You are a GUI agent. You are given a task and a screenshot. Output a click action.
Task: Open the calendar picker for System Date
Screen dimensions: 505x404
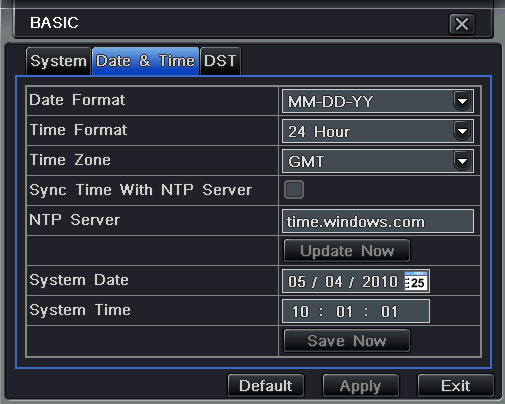click(416, 281)
